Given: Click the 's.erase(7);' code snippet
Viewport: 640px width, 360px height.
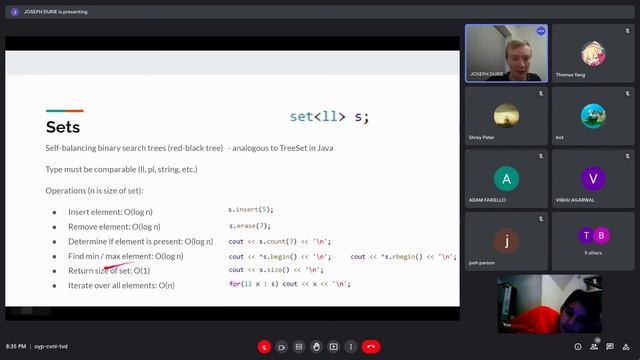Looking at the screenshot, I should point(249,226).
